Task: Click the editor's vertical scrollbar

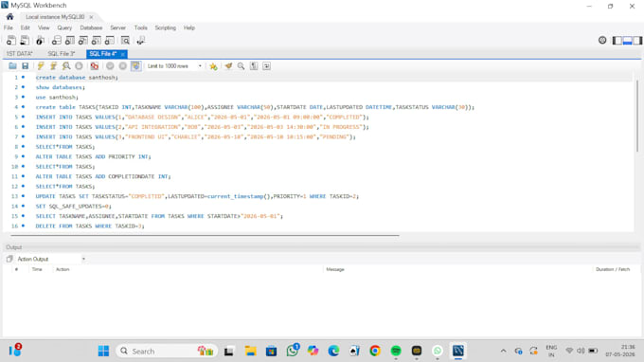Action: tap(637, 115)
